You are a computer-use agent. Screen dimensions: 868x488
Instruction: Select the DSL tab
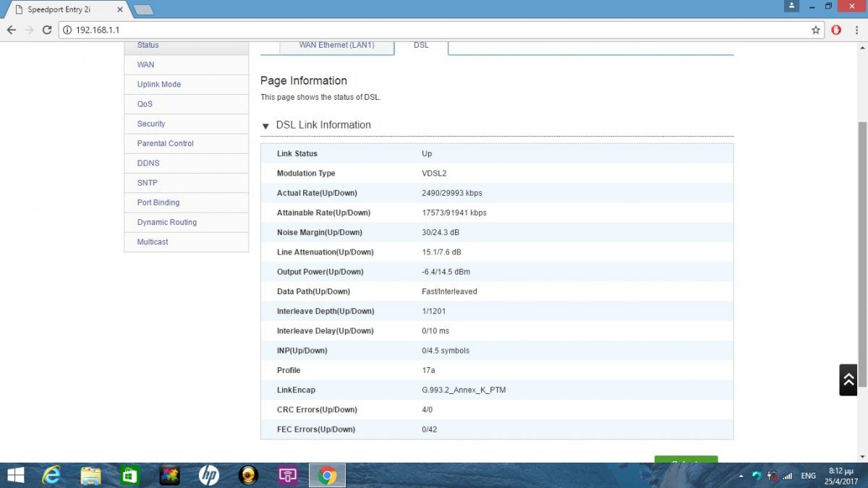pos(421,45)
